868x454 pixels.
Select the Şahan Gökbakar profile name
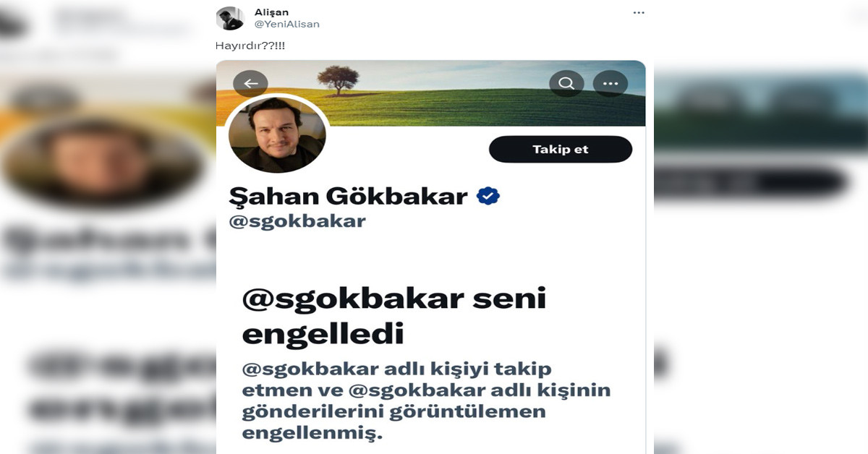pyautogui.click(x=348, y=196)
